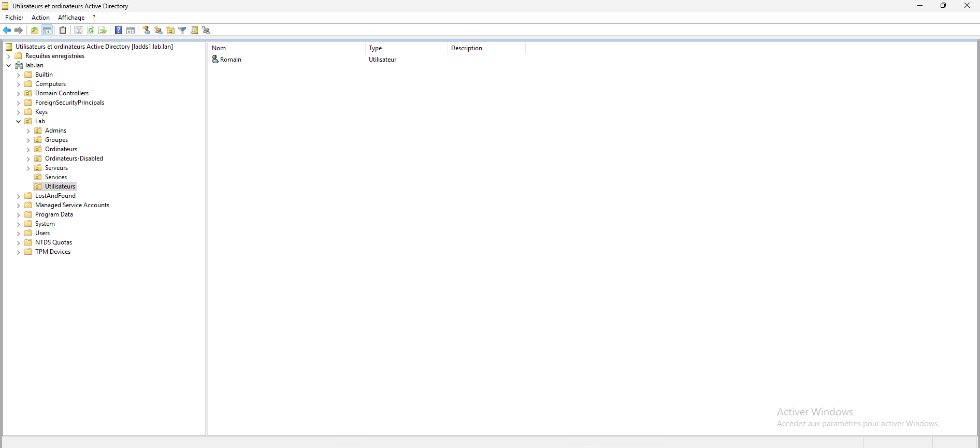Collapse the Lab organizational unit
Screen dimensions: 980x448
(19, 122)
